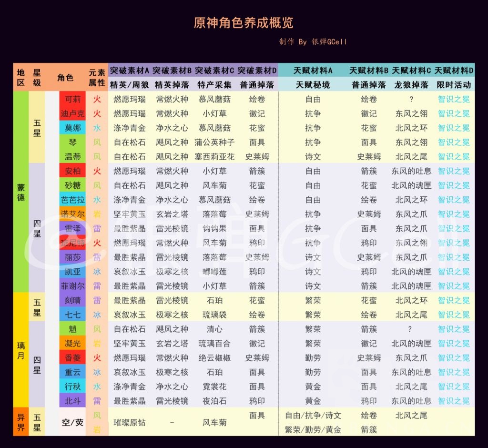Image resolution: width=488 pixels, height=448 pixels.
Task: Click the 突破素材B column header
Action: (172, 71)
